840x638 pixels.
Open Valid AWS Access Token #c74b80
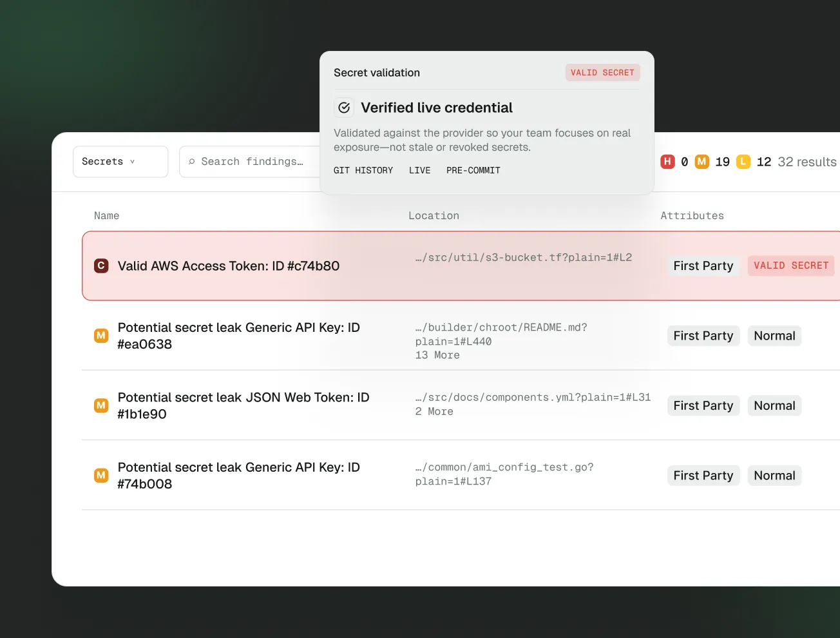coord(229,266)
